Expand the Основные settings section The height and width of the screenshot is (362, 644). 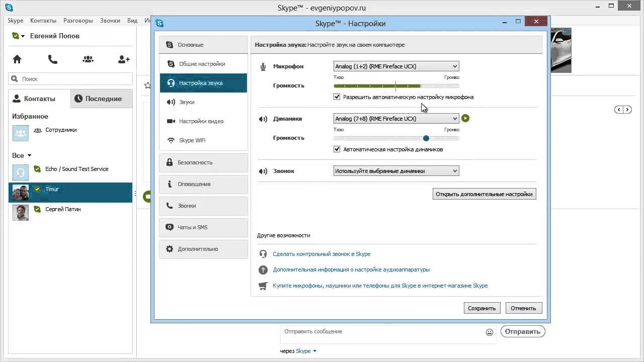coord(203,45)
